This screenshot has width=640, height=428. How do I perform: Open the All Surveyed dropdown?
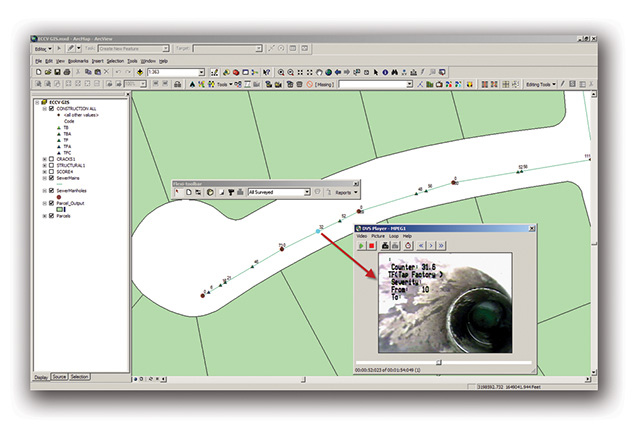click(x=309, y=192)
